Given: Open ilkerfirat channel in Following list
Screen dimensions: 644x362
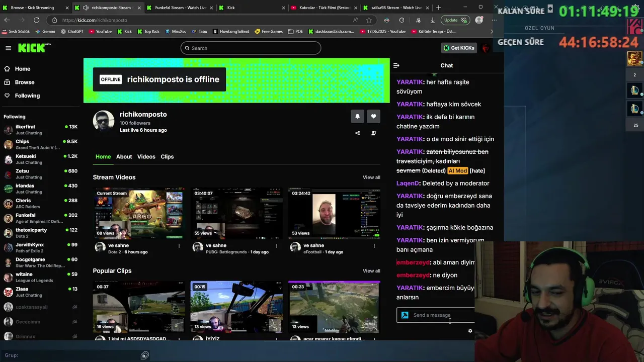Looking at the screenshot, I should tap(41, 130).
